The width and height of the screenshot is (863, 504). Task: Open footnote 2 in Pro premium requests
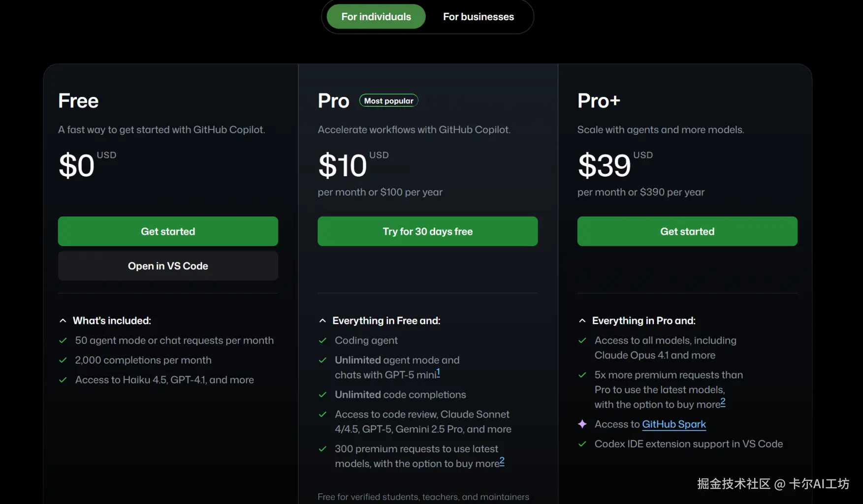coord(502,461)
